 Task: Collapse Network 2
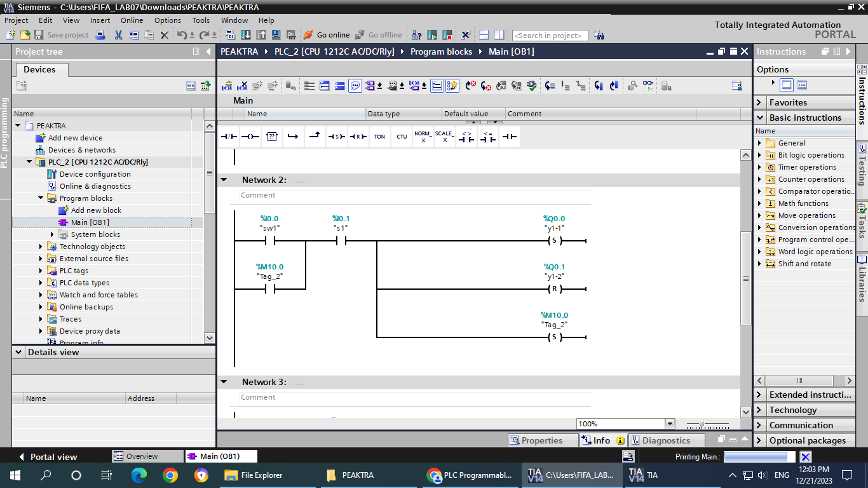click(224, 180)
